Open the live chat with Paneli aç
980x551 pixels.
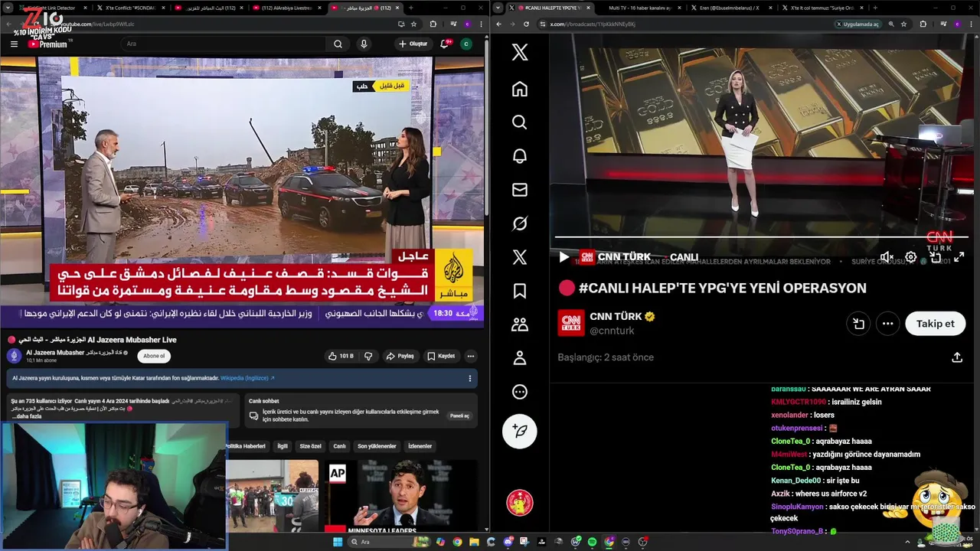pyautogui.click(x=459, y=416)
